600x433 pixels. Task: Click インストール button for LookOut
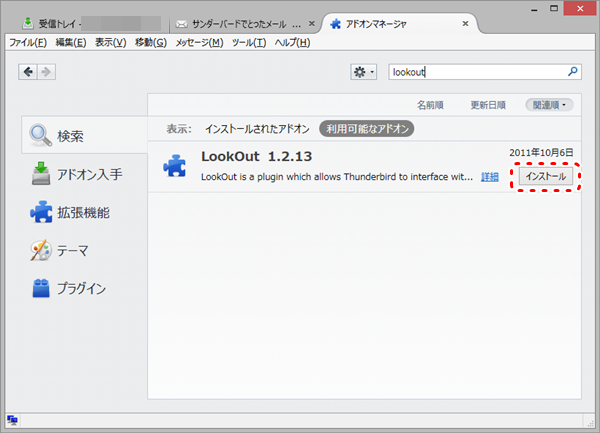pos(546,176)
